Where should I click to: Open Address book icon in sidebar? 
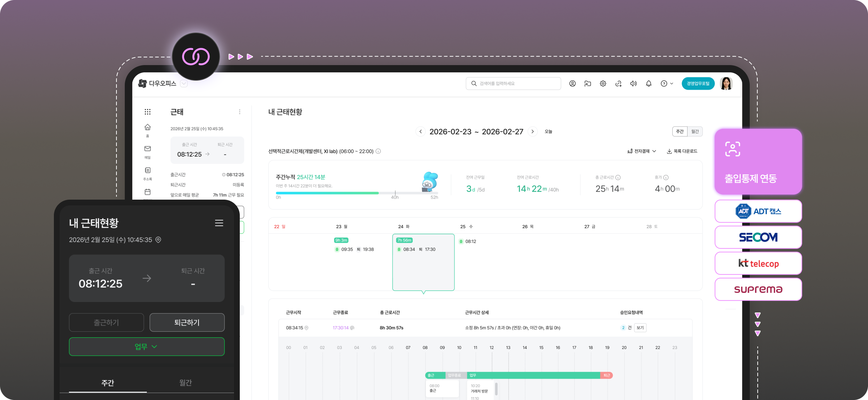[x=148, y=171]
